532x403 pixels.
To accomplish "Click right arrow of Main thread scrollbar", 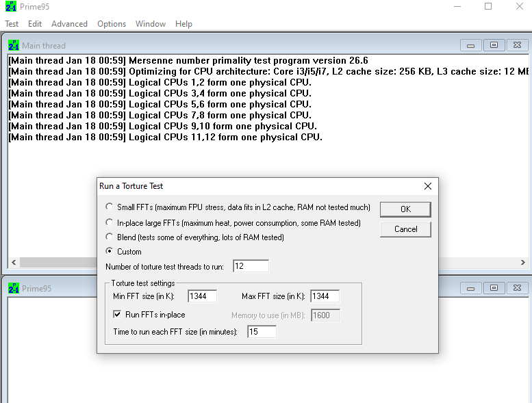I will point(523,262).
